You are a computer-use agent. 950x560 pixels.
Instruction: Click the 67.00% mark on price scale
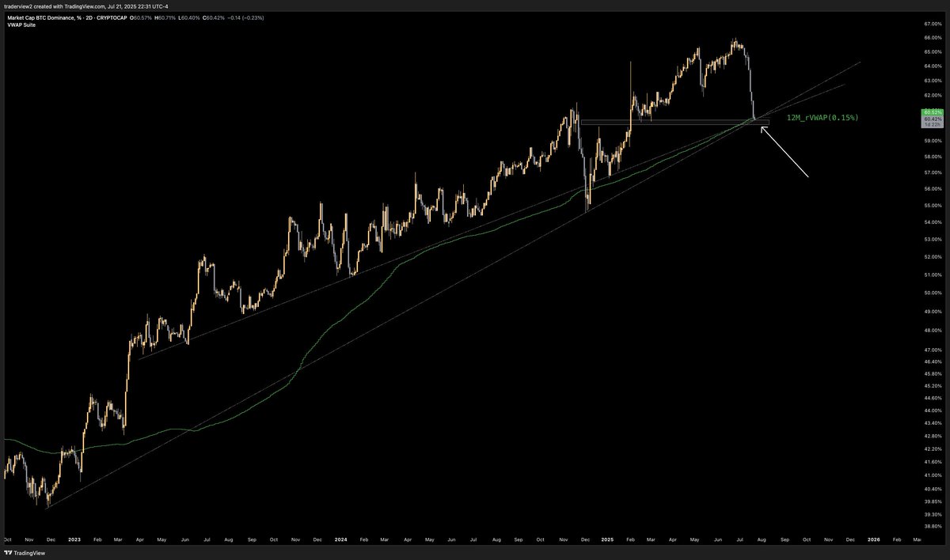point(932,24)
